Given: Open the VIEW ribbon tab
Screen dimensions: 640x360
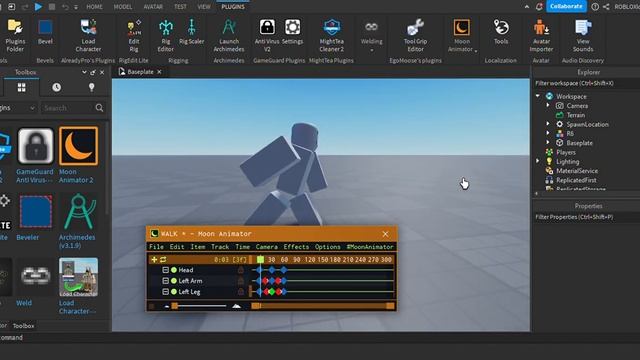Looking at the screenshot, I should 204,7.
